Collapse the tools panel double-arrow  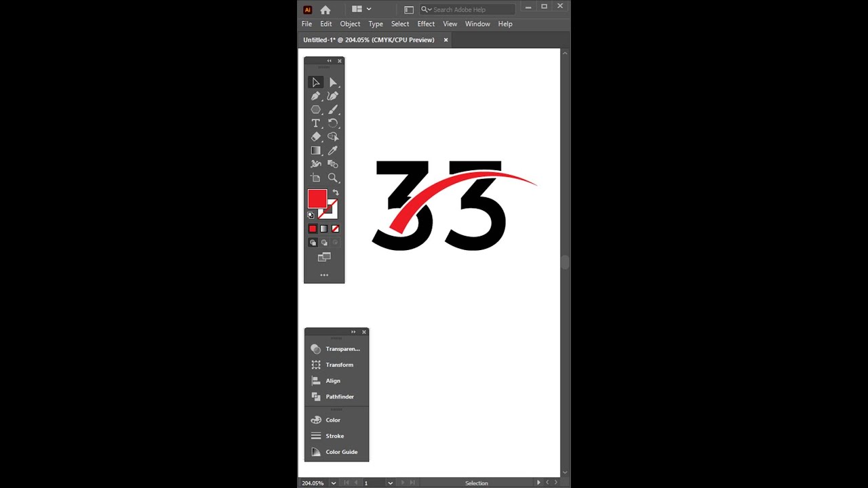(x=330, y=61)
